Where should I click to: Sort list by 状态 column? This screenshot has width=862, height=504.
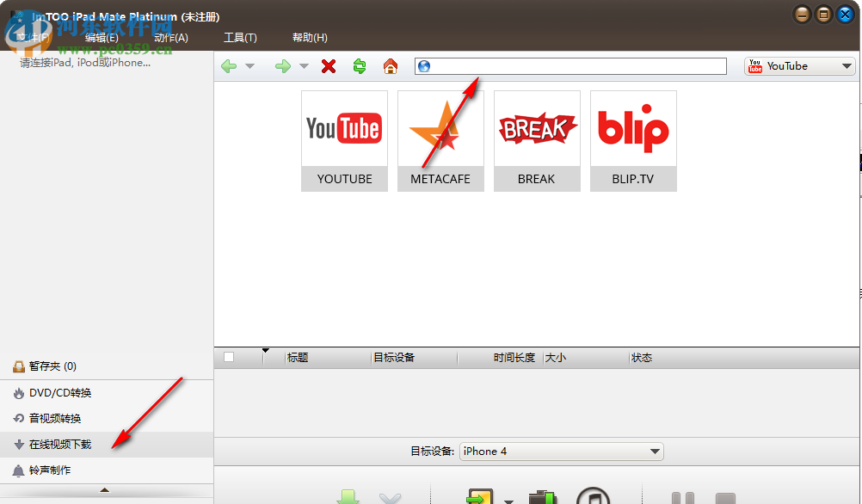[641, 358]
